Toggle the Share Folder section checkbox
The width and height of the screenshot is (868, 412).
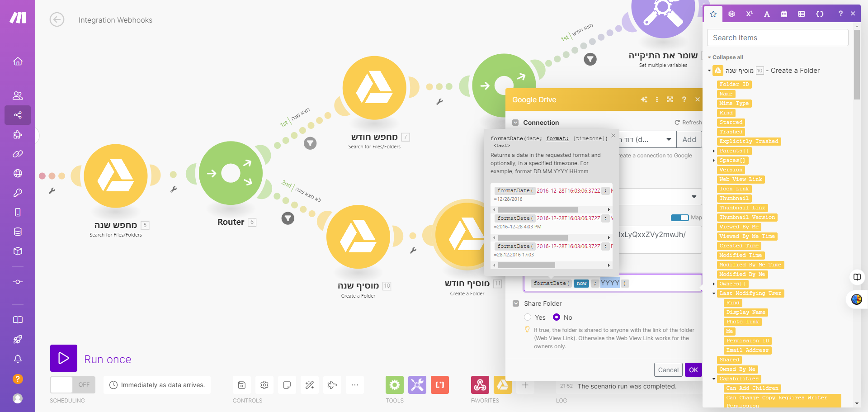point(516,303)
